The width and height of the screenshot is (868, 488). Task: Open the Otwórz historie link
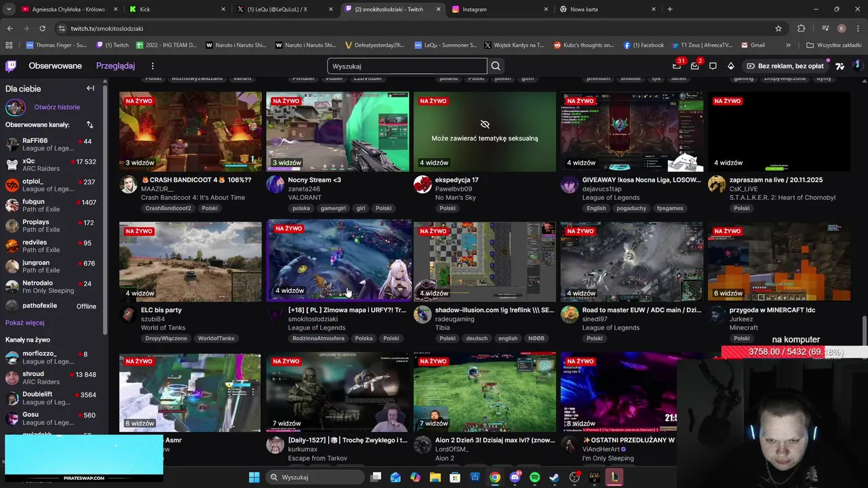(57, 107)
